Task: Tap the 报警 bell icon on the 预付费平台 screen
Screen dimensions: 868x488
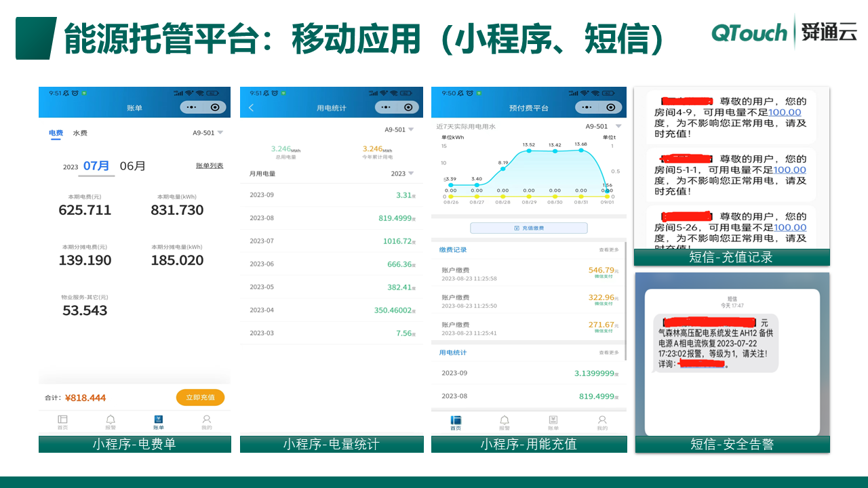Action: [505, 422]
